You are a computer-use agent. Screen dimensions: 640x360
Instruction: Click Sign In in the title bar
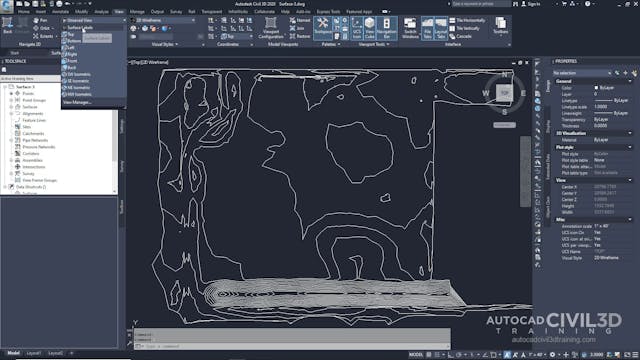530,4
